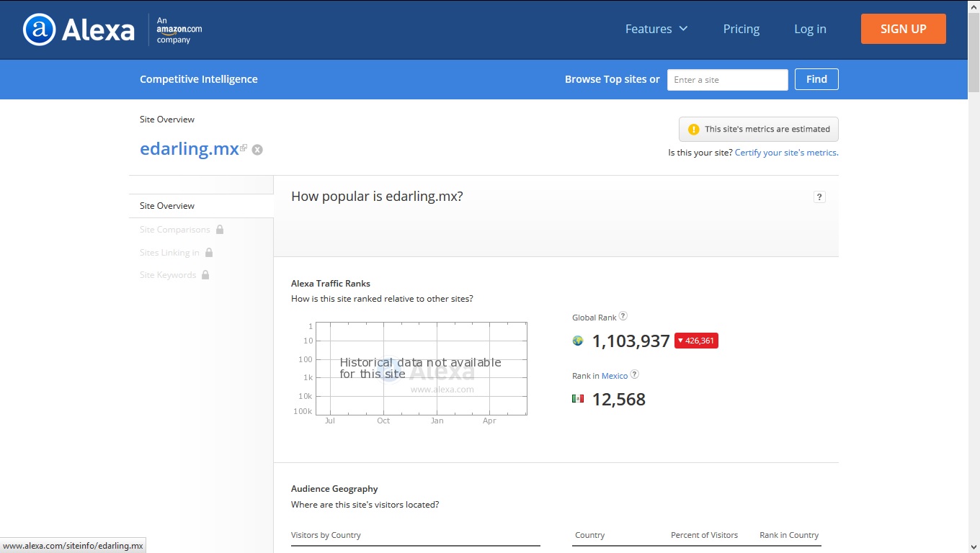Click the lock icon beside Site Comparisons
Viewport: 980px width, 553px height.
point(220,230)
